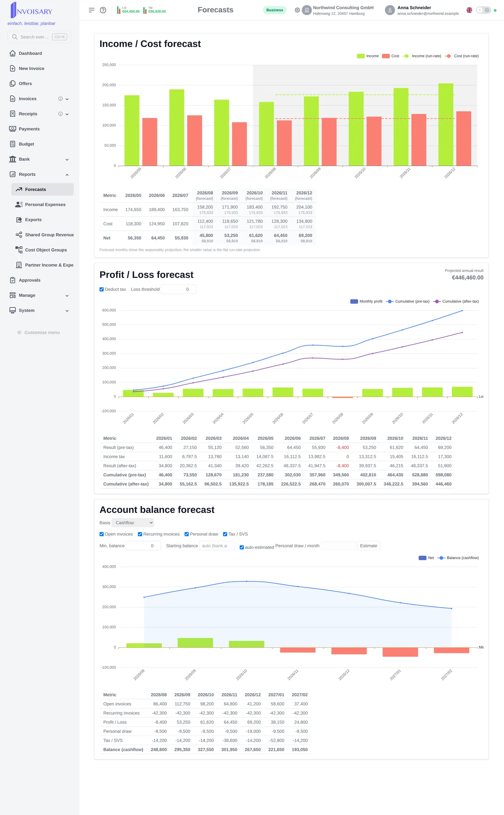Open the Basis Cashflow dropdown
The height and width of the screenshot is (815, 504).
[x=133, y=523]
